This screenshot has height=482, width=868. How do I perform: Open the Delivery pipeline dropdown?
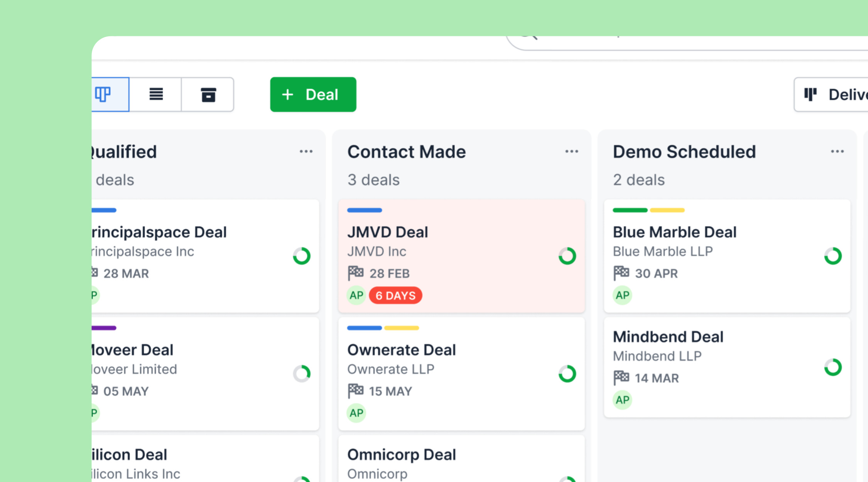tap(833, 94)
